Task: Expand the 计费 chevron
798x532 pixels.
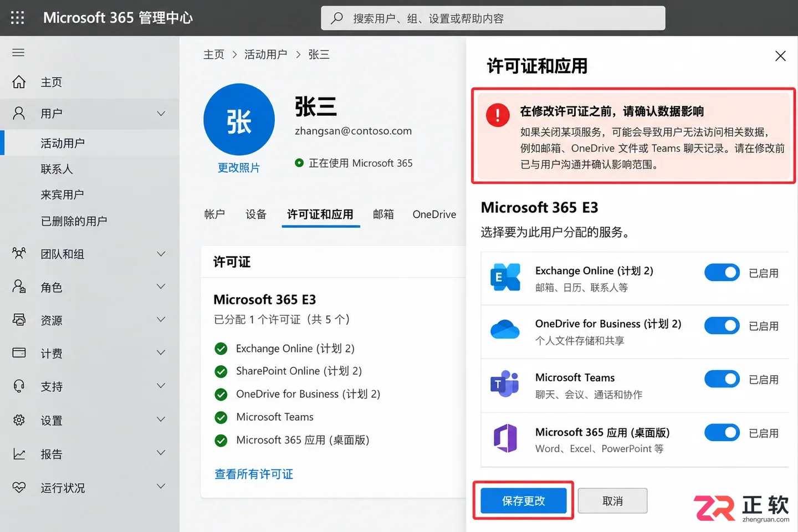Action: pyautogui.click(x=161, y=352)
